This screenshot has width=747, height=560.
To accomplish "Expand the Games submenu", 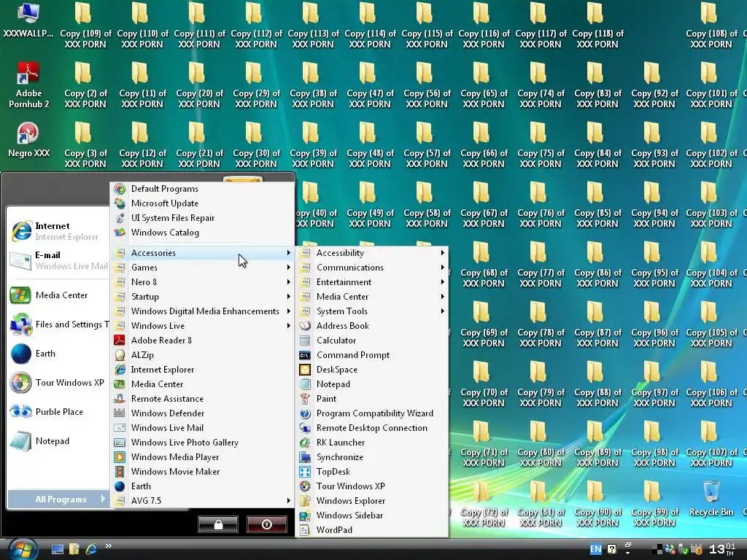I will click(x=202, y=268).
